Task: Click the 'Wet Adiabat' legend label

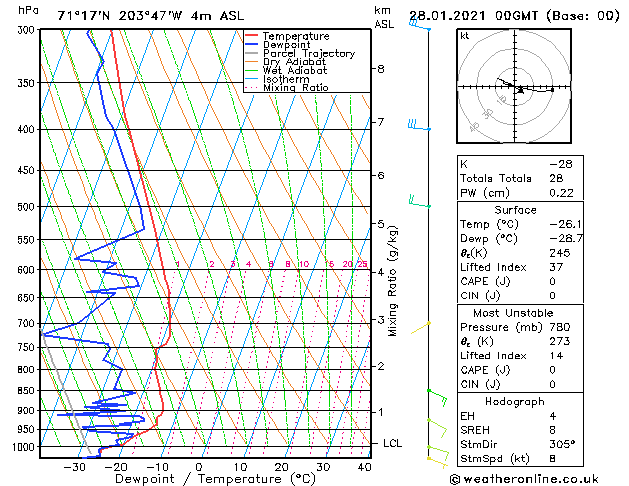Action: 295,71
